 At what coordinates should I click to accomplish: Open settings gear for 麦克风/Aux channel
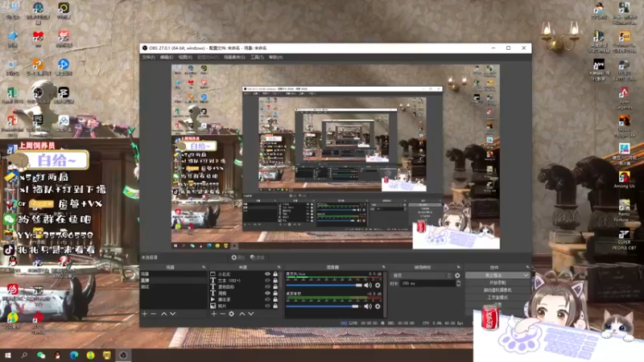(378, 285)
